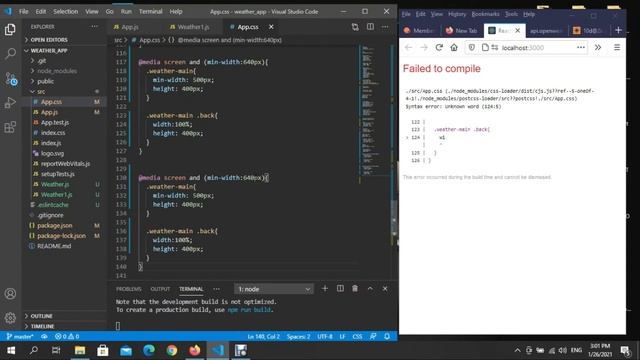The image size is (640, 360).
Task: Open Microsoft Edge from the taskbar
Action: click(x=149, y=350)
